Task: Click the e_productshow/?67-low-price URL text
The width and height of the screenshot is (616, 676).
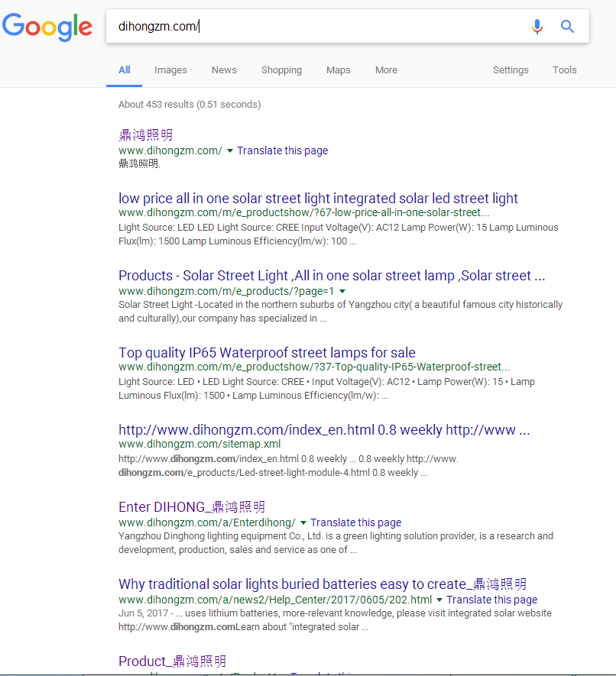Action: pos(303,212)
